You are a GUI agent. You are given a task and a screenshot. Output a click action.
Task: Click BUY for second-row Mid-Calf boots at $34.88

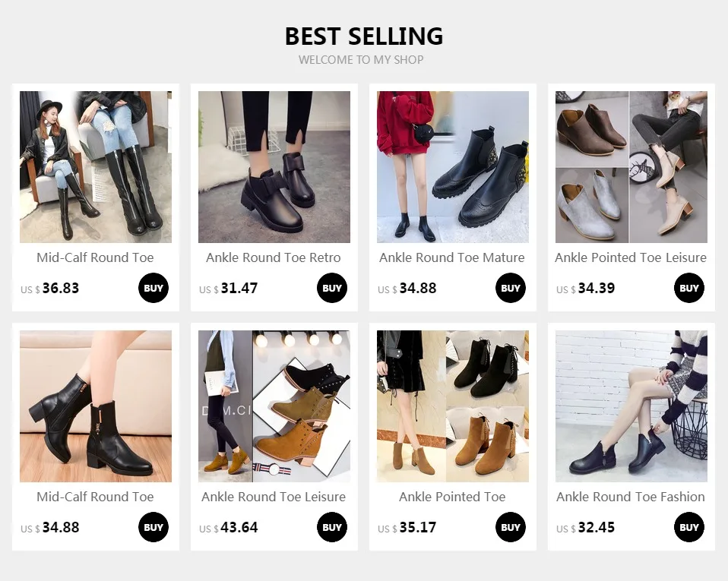(154, 527)
